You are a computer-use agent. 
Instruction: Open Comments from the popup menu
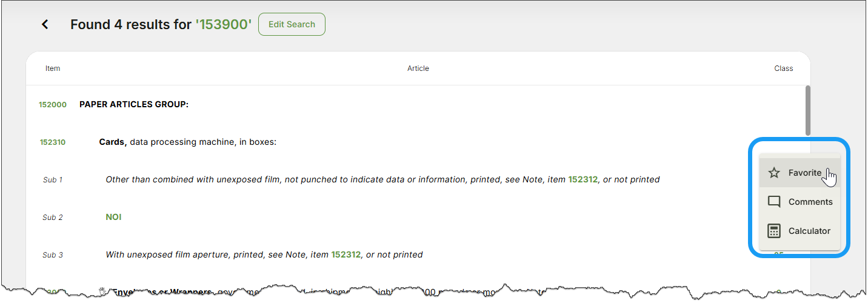800,202
